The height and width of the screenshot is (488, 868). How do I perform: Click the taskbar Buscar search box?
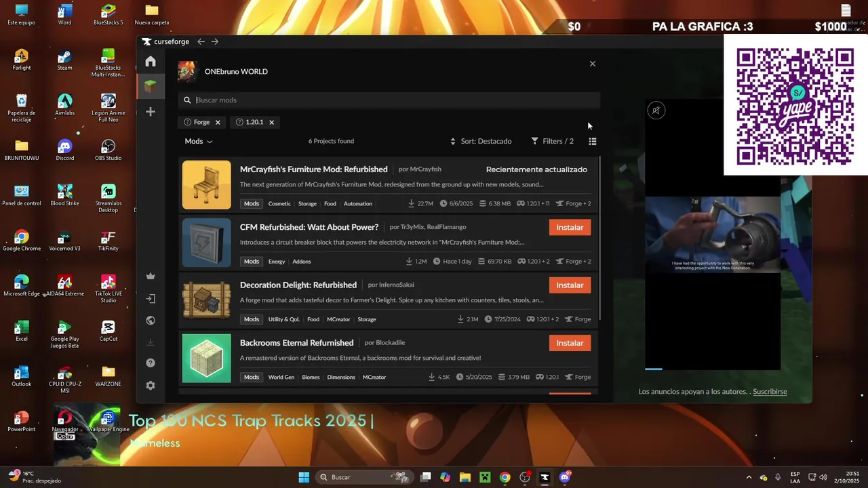pos(365,477)
